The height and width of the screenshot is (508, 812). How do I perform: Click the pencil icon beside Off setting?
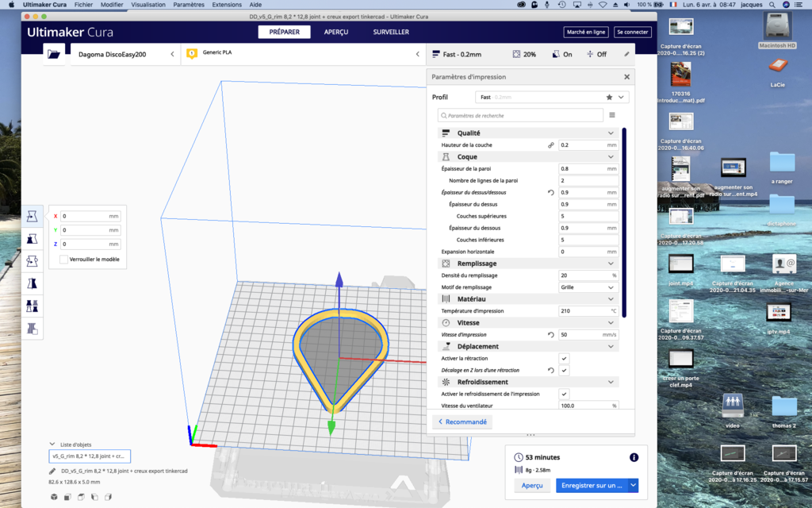(x=626, y=54)
